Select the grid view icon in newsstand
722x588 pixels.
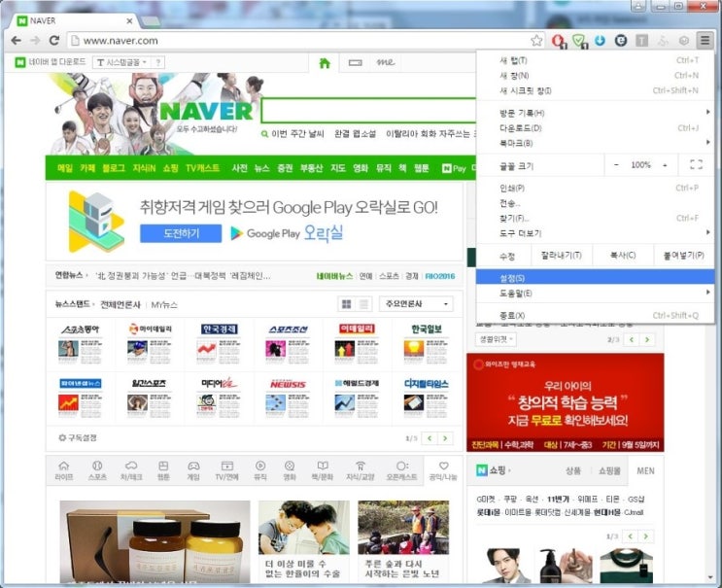(x=347, y=304)
